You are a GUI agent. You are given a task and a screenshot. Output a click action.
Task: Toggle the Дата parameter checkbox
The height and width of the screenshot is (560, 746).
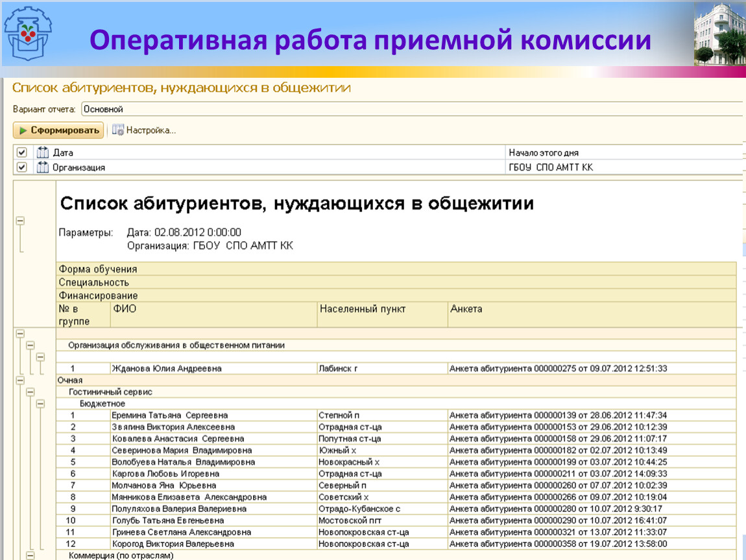pos(21,153)
